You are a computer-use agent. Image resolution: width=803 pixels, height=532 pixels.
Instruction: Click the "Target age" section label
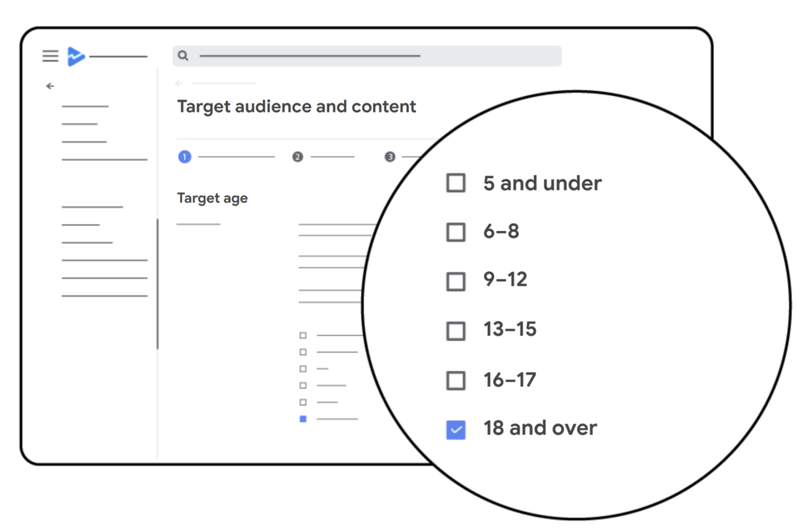[x=213, y=198]
